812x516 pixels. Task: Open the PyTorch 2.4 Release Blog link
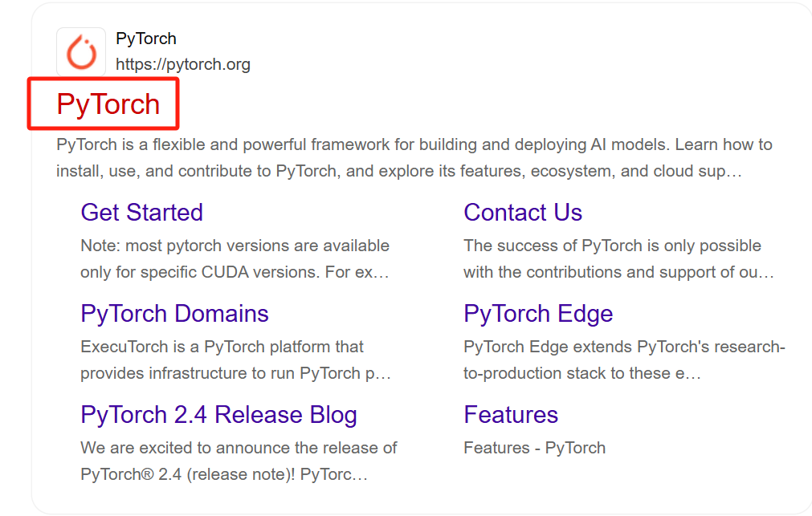click(218, 415)
